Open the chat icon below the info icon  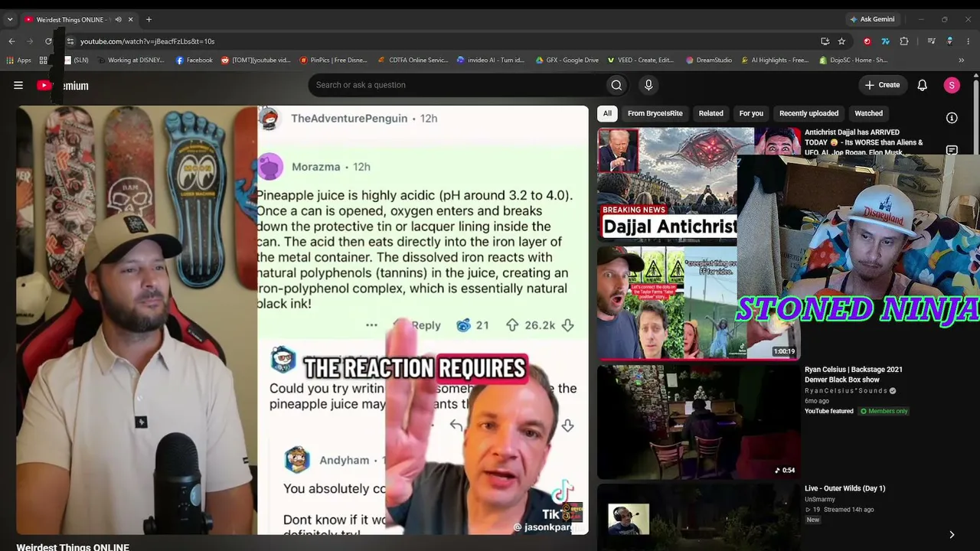(952, 150)
